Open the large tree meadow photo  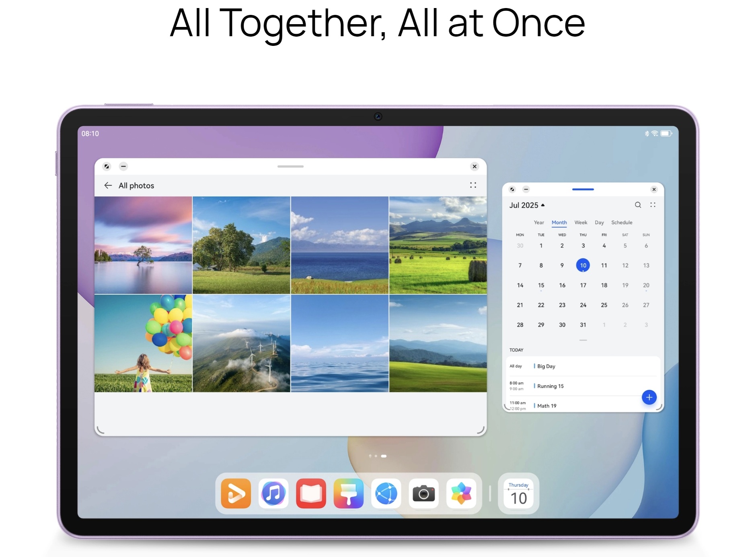(x=241, y=245)
